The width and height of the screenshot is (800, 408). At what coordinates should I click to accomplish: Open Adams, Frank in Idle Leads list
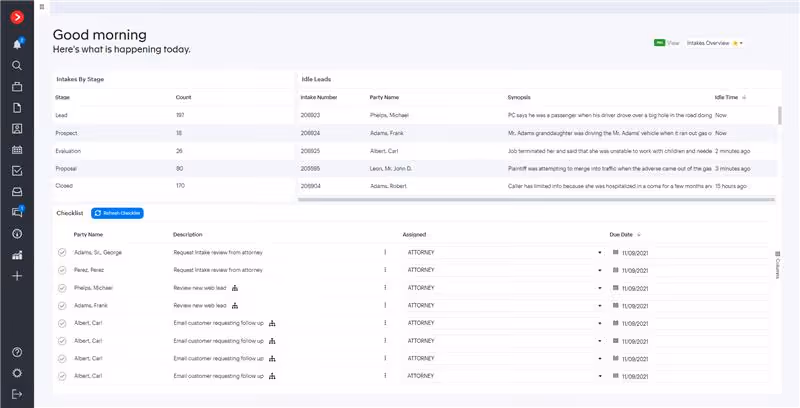(387, 133)
